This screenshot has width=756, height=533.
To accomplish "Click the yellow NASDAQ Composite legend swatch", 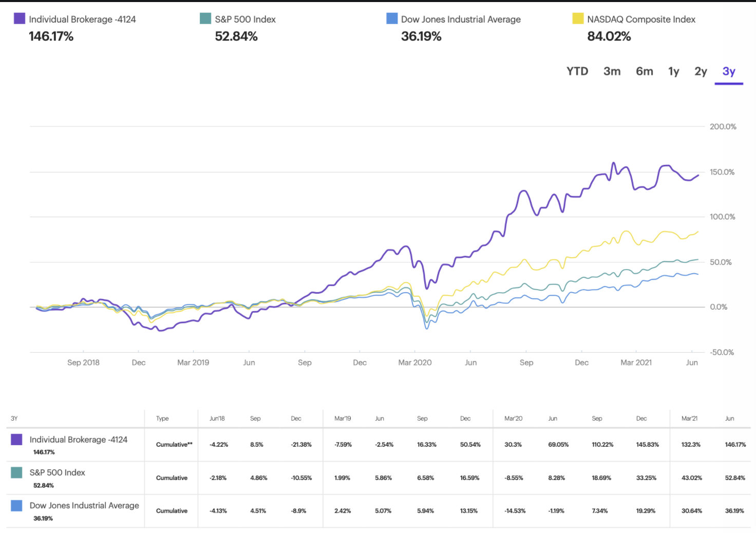I will click(x=578, y=18).
